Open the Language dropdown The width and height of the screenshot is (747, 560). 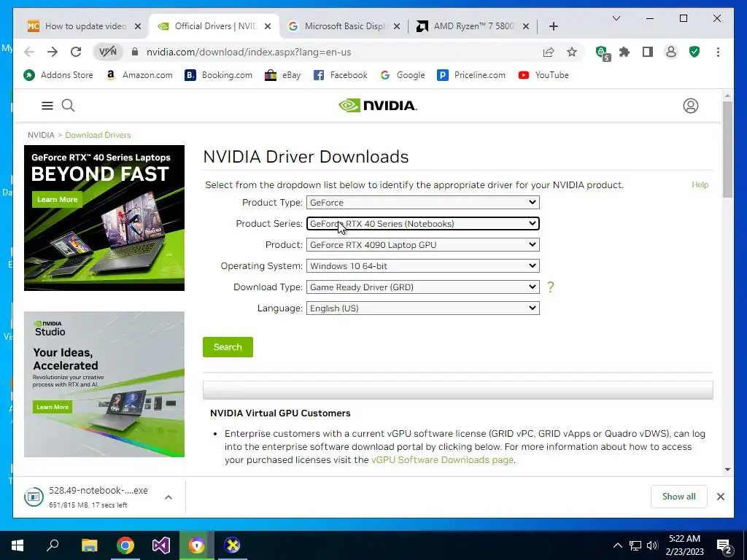click(422, 308)
